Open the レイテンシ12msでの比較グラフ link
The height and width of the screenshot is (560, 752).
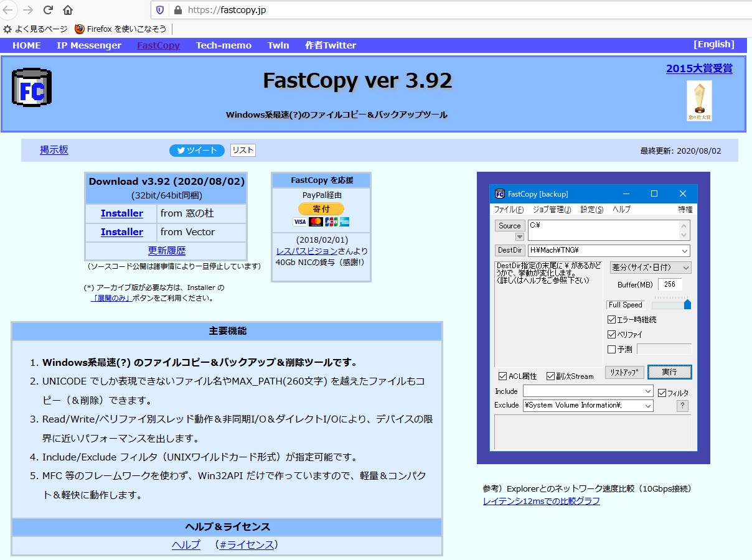pos(542,501)
